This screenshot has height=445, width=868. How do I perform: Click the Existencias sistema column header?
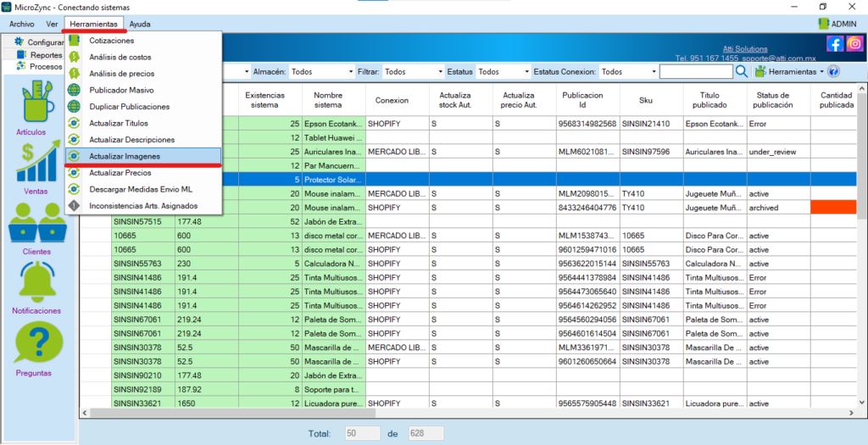click(x=270, y=100)
